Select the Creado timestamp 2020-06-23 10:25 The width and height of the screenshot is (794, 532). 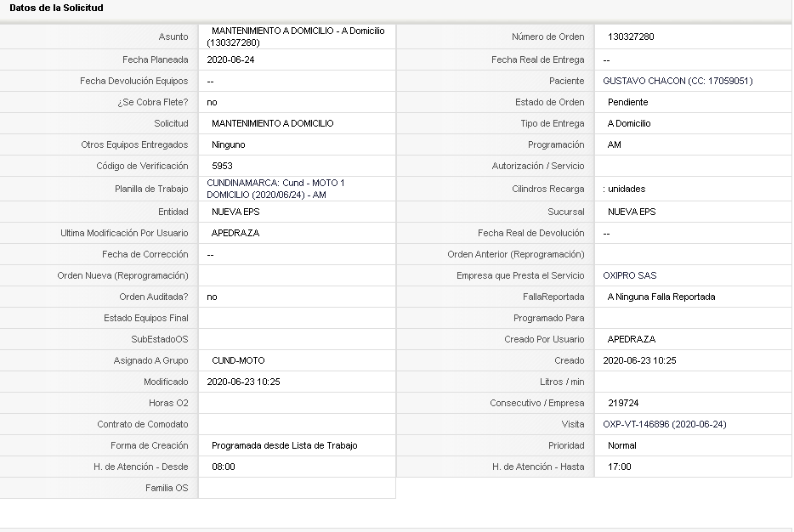coord(639,360)
